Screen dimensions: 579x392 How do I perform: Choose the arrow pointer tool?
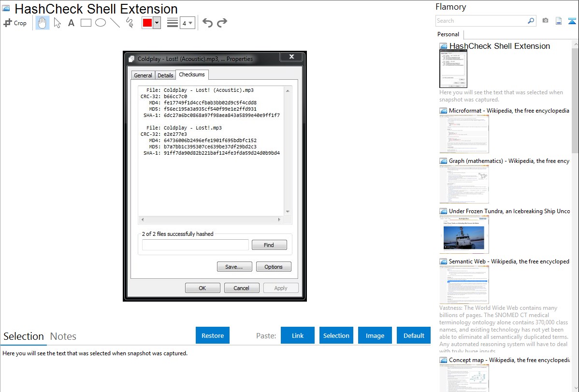57,23
